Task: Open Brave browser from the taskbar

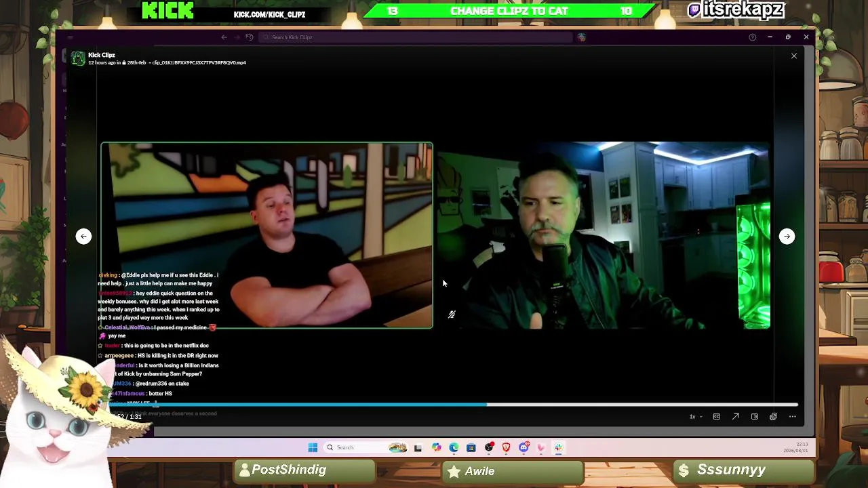Action: click(x=506, y=447)
